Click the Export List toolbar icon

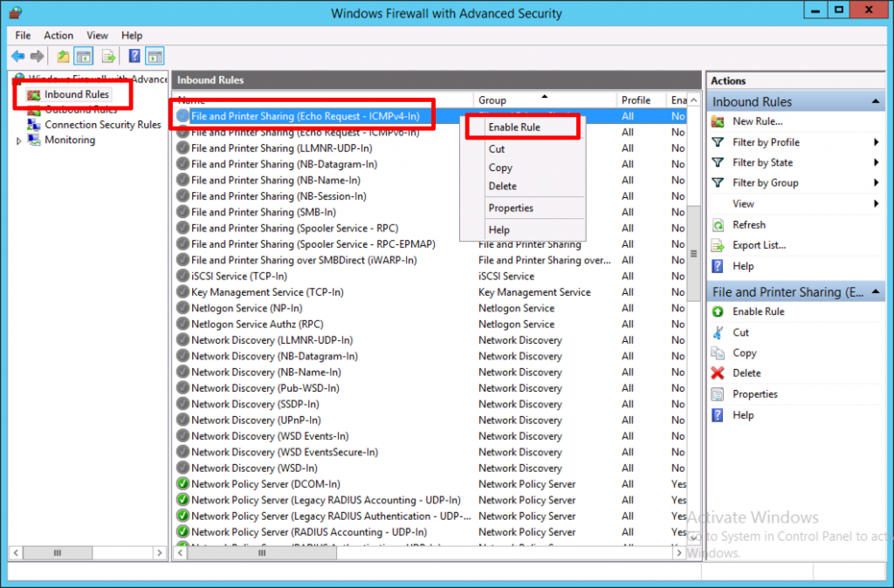[x=107, y=56]
